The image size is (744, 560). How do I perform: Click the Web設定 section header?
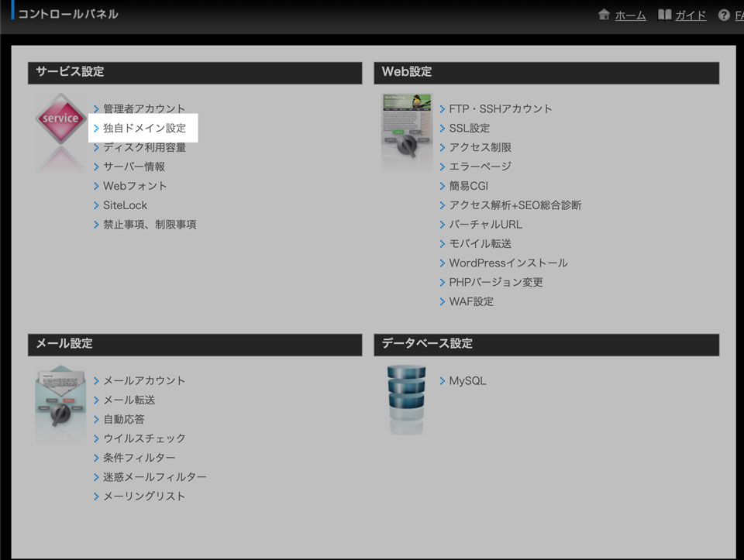click(546, 73)
